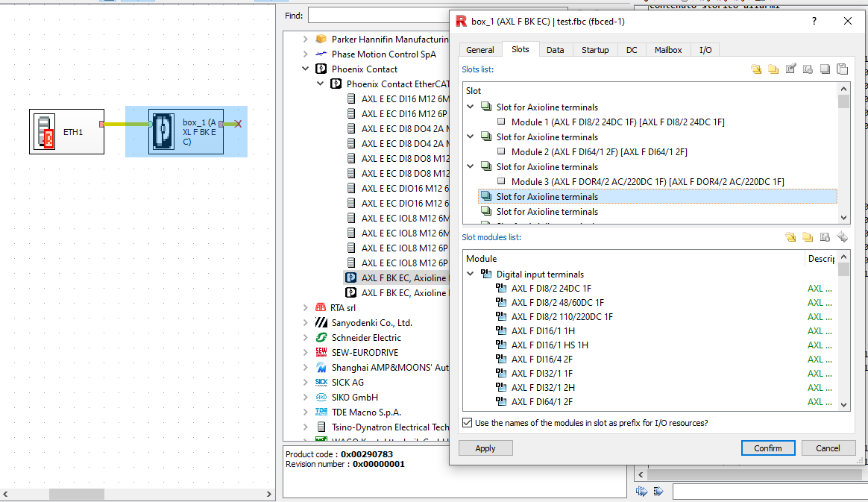Toggle the module names as I/O prefix checkbox

(x=468, y=423)
